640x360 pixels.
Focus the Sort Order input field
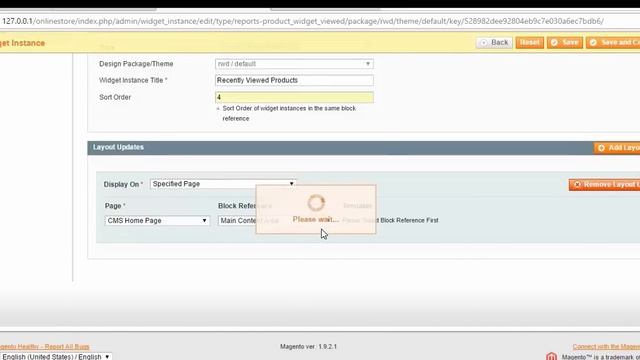(x=294, y=97)
